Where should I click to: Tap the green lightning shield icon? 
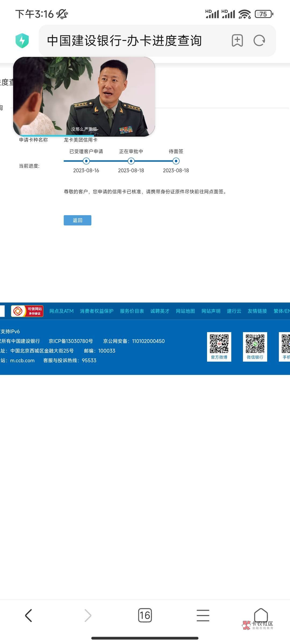(22, 41)
